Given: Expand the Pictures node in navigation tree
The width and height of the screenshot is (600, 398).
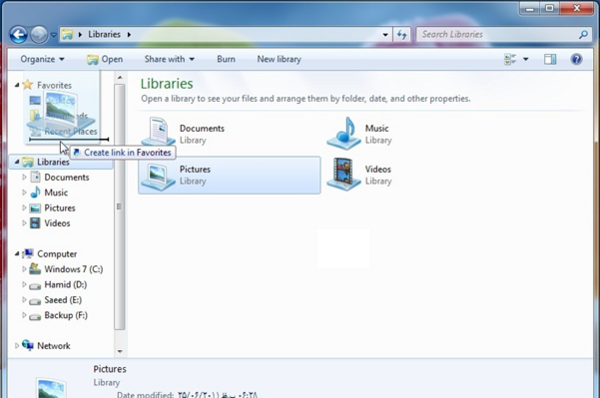Looking at the screenshot, I should [24, 208].
